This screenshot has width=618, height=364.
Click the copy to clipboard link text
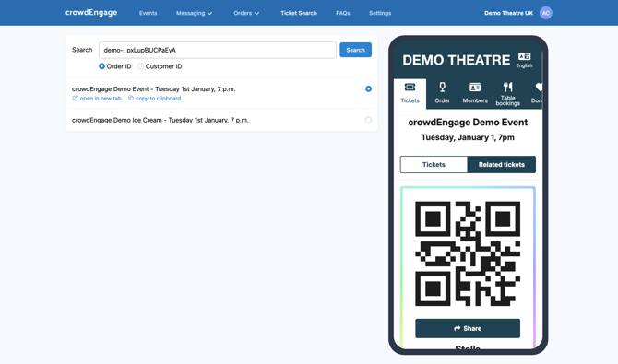(x=158, y=99)
